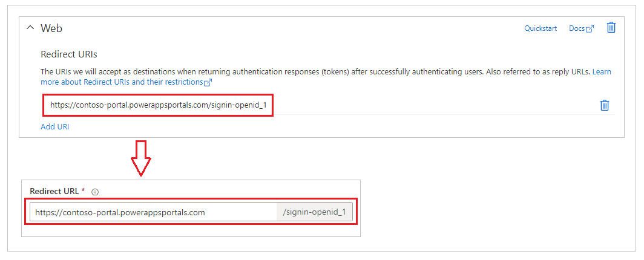Click the red required asterisk
644x260 pixels.
click(84, 190)
